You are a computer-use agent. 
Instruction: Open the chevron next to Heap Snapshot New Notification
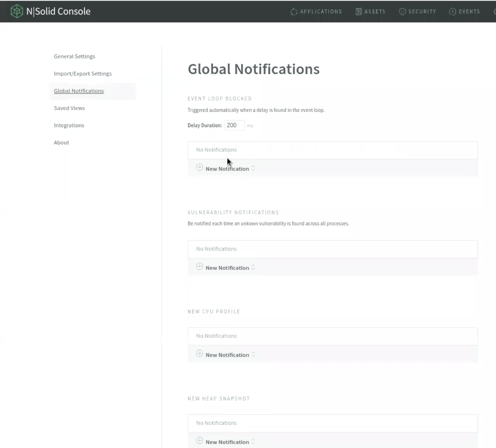coord(253,441)
